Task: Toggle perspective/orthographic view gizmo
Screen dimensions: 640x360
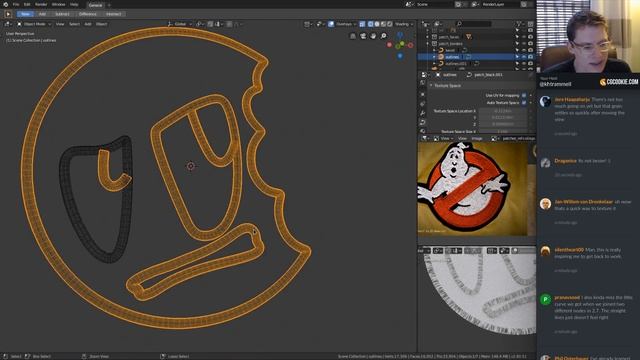Action: coord(353,36)
